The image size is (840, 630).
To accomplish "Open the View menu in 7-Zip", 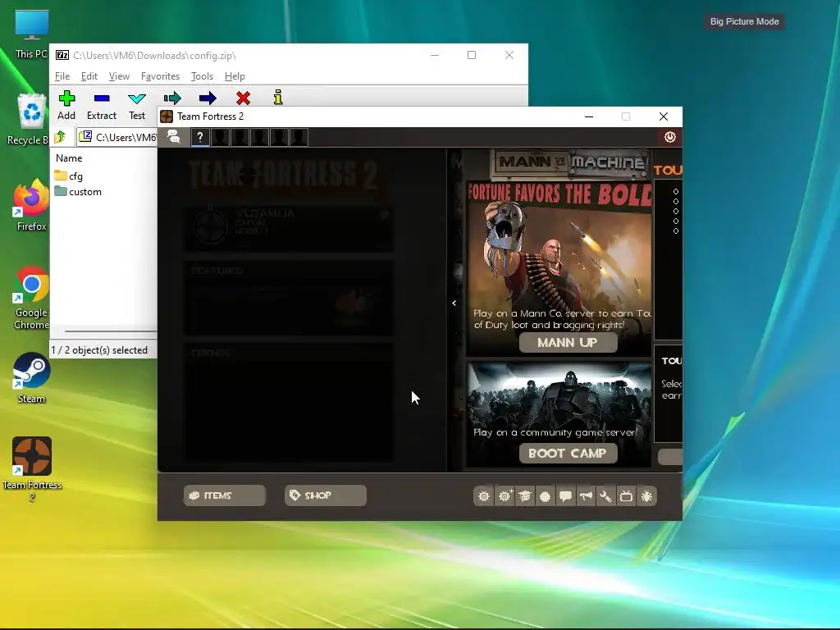I will [119, 76].
